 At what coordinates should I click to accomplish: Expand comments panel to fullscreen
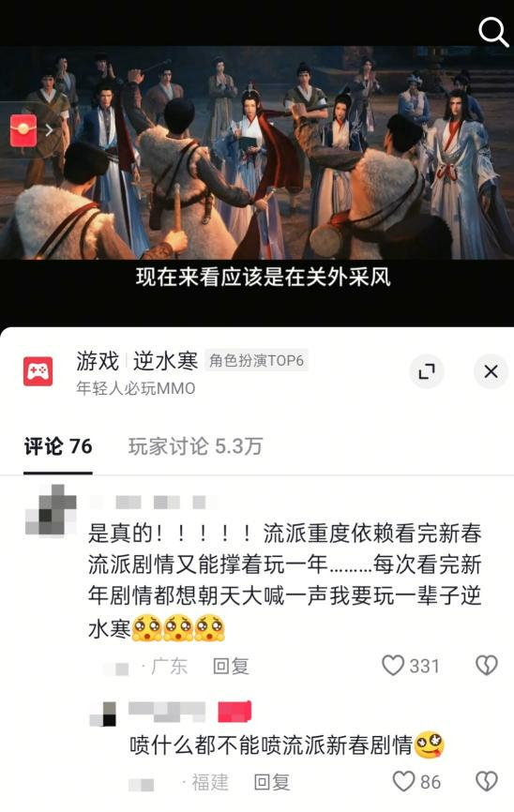point(427,371)
